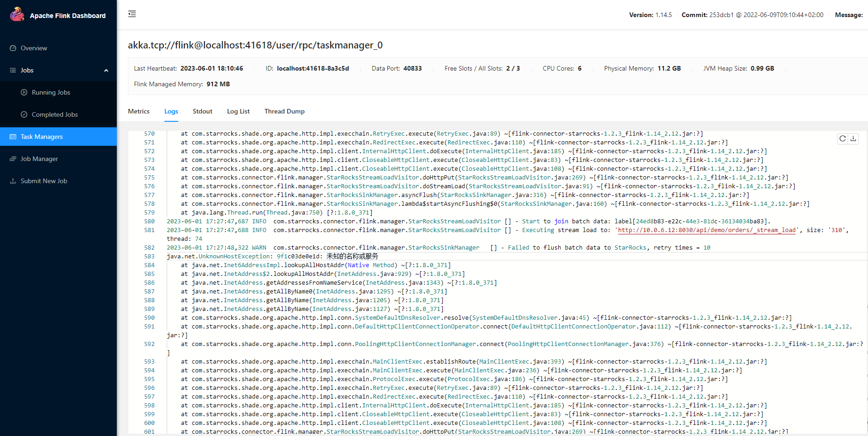The image size is (868, 436).
Task: Reload the task manager logs
Action: (x=843, y=138)
